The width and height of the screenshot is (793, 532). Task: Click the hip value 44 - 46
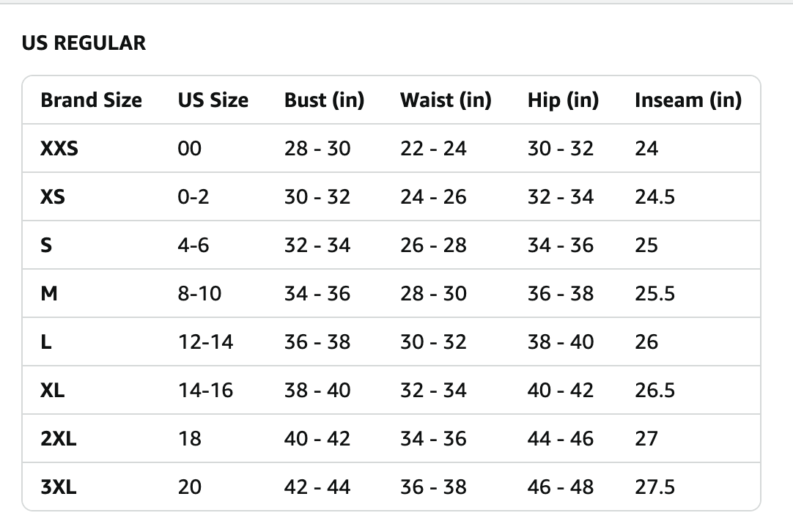(x=561, y=439)
